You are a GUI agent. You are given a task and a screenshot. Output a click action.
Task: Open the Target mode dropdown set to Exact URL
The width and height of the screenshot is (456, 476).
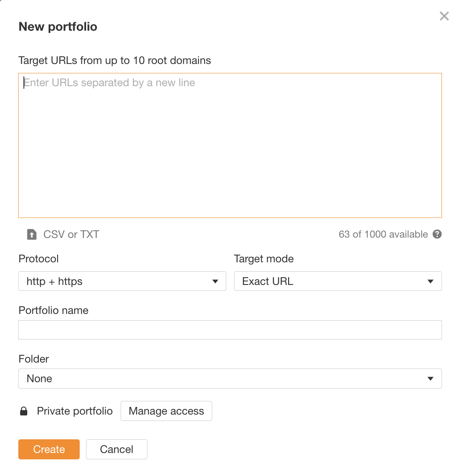coord(338,281)
